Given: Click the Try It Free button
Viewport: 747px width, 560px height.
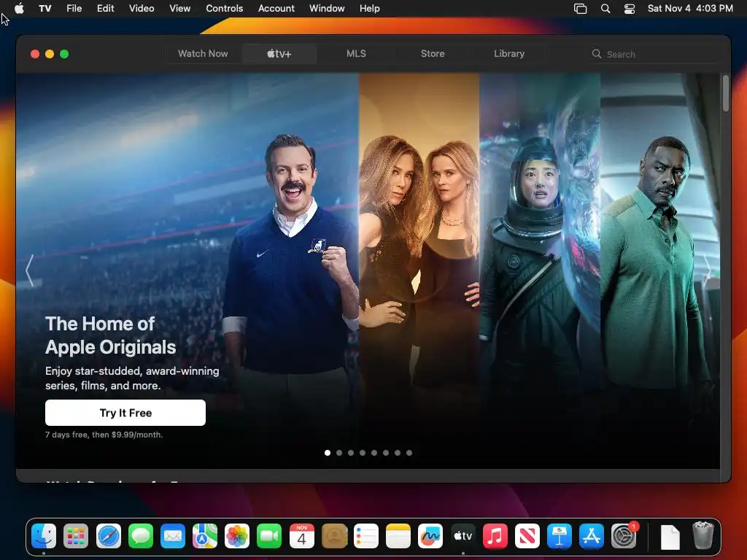Looking at the screenshot, I should point(125,413).
